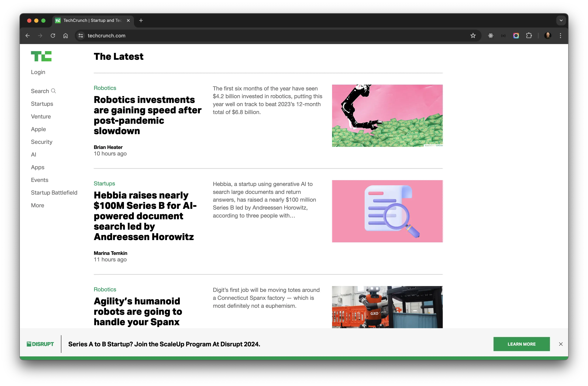588x386 pixels.
Task: Open Startup Battlefield in the sidebar
Action: point(54,193)
